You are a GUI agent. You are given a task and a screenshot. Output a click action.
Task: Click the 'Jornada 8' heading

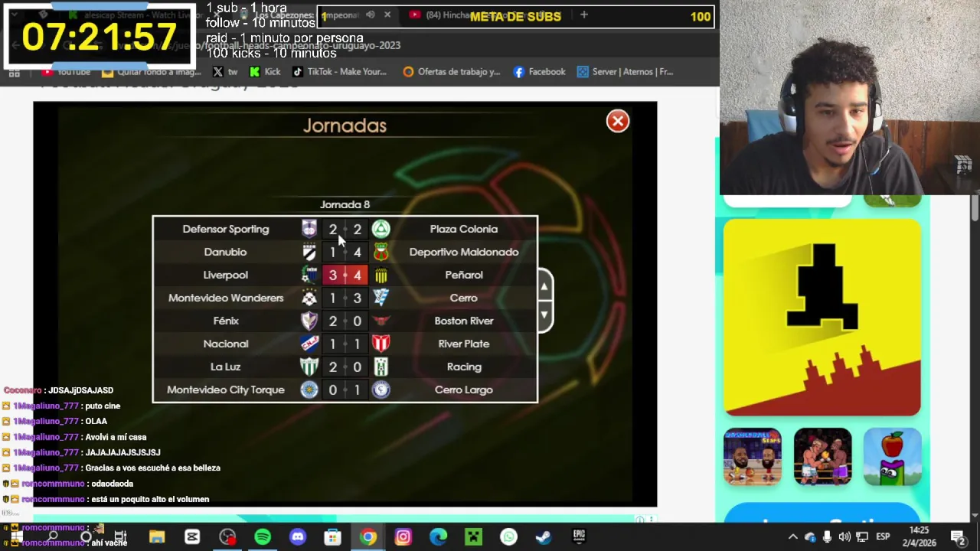click(345, 204)
